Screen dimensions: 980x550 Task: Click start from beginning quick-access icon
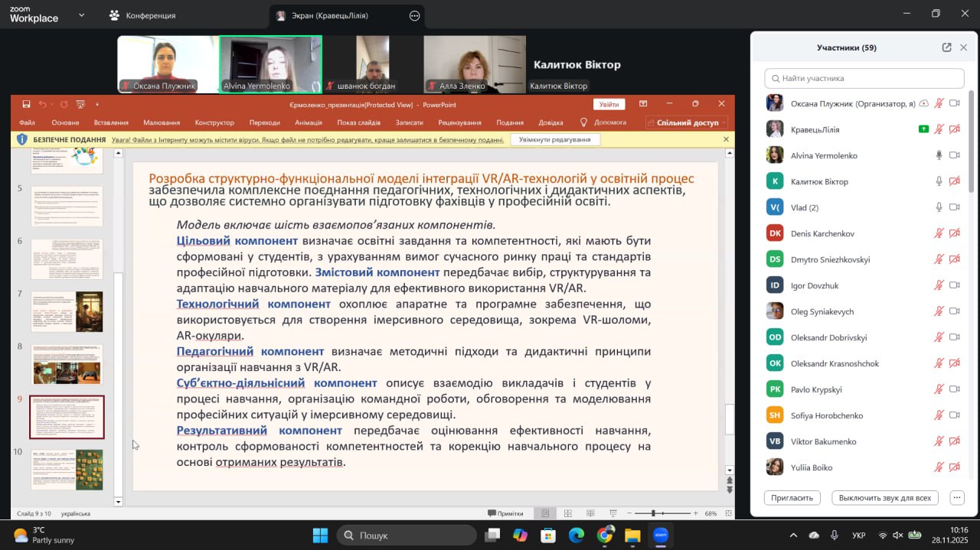tap(81, 104)
